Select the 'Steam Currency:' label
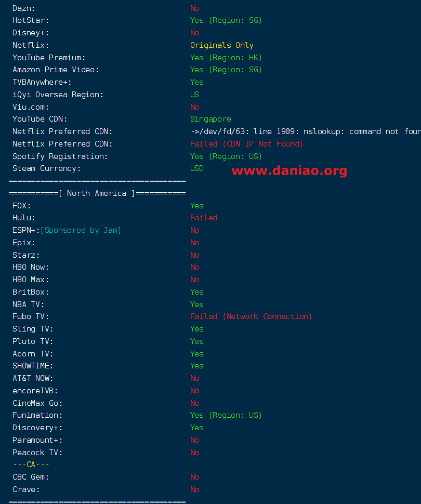 point(46,169)
